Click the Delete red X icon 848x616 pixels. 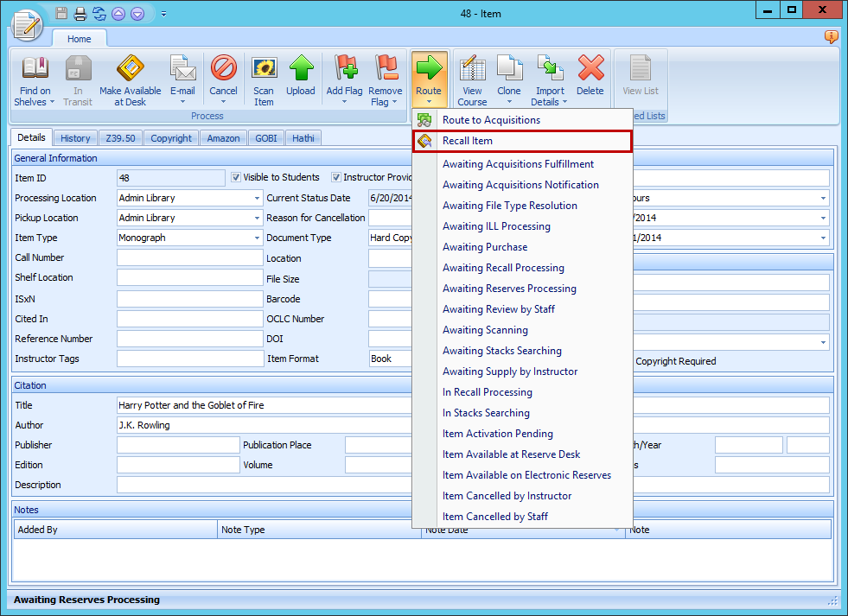tap(590, 69)
